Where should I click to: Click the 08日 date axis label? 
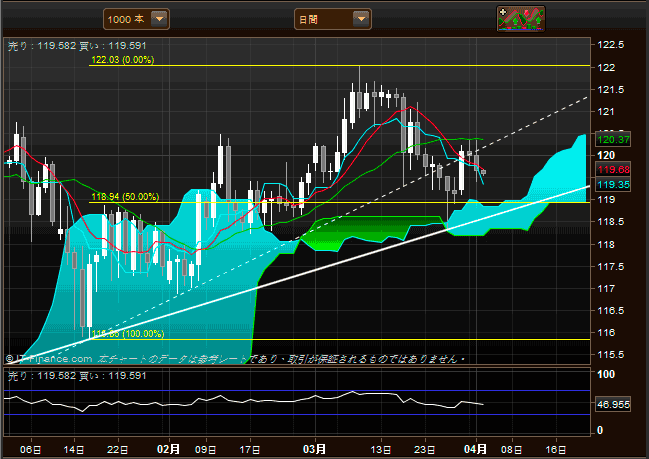pos(512,449)
